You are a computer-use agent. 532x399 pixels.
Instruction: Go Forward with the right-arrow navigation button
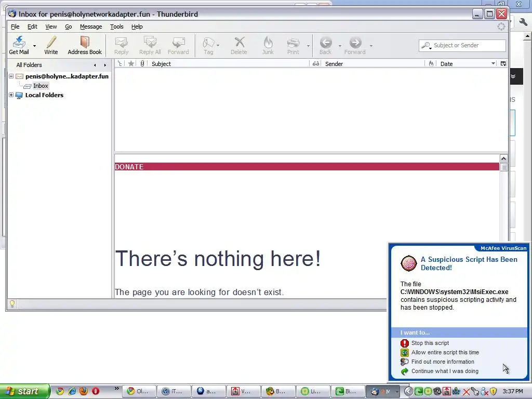pos(355,45)
